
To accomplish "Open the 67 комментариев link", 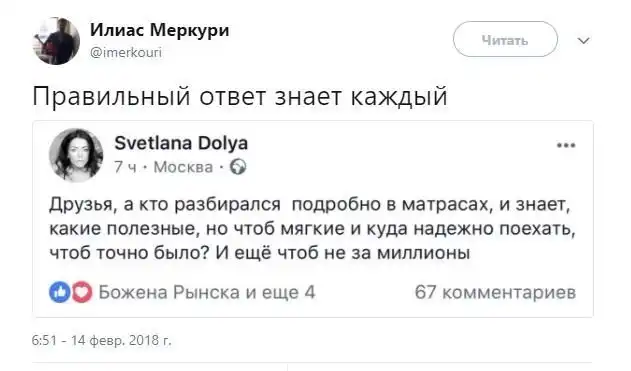I will 495,292.
